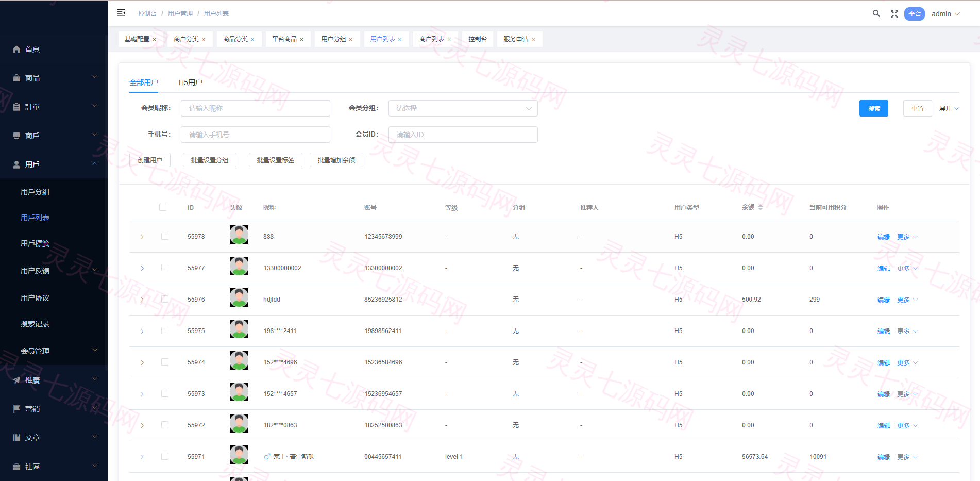Click the 重置 button

tap(917, 108)
